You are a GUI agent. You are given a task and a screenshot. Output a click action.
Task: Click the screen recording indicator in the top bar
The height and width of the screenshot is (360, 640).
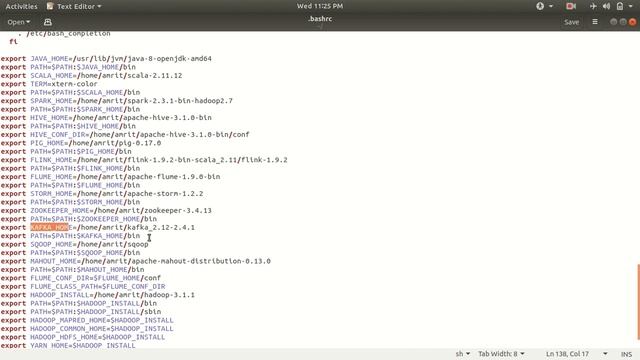pos(571,6)
